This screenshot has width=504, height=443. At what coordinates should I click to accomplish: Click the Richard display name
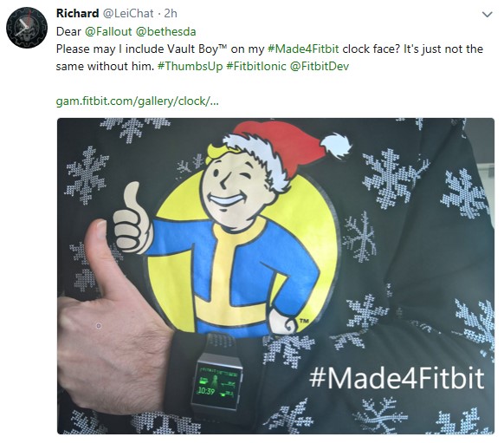click(x=77, y=14)
